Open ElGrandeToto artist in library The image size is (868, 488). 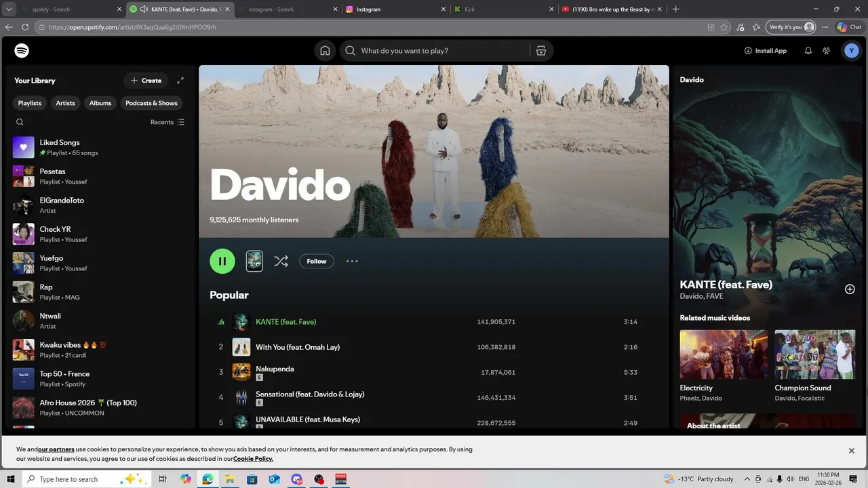coord(100,205)
